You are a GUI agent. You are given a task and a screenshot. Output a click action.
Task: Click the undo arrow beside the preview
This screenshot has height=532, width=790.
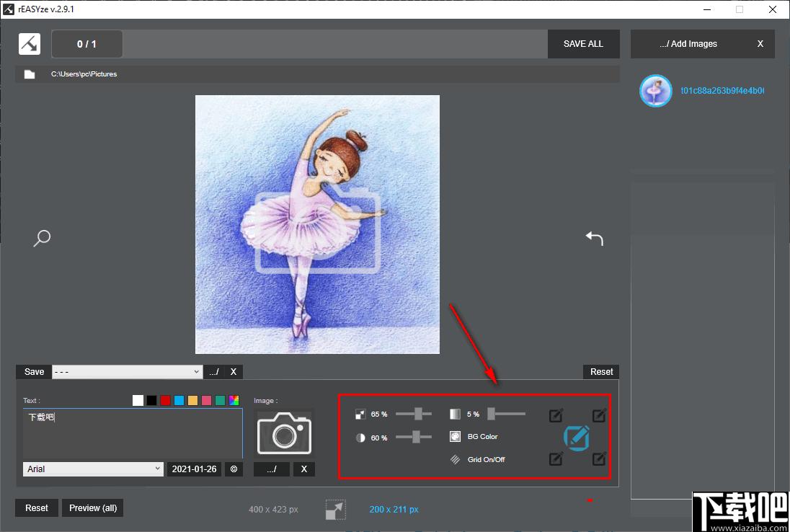(595, 239)
